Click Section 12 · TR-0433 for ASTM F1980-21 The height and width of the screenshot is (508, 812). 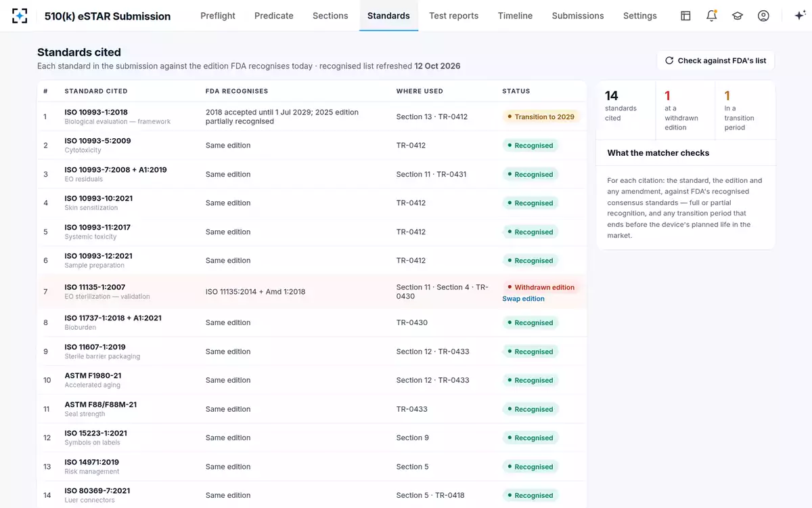433,380
